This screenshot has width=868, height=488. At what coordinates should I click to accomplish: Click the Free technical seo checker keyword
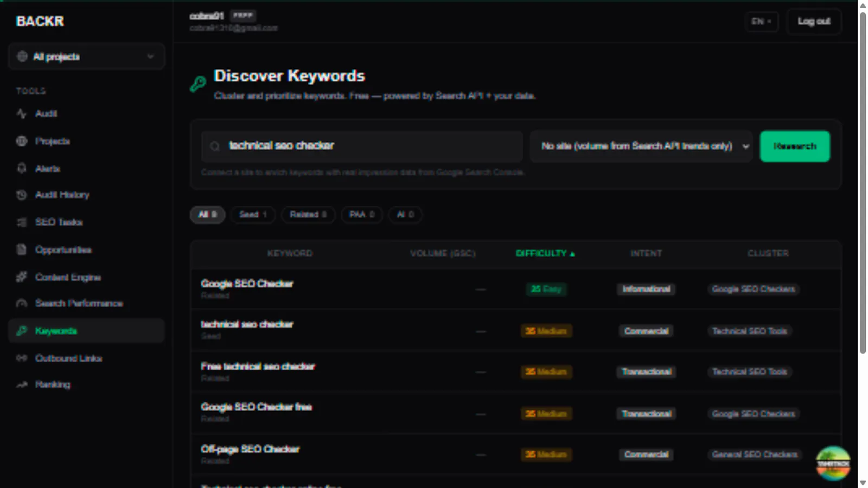pos(258,367)
